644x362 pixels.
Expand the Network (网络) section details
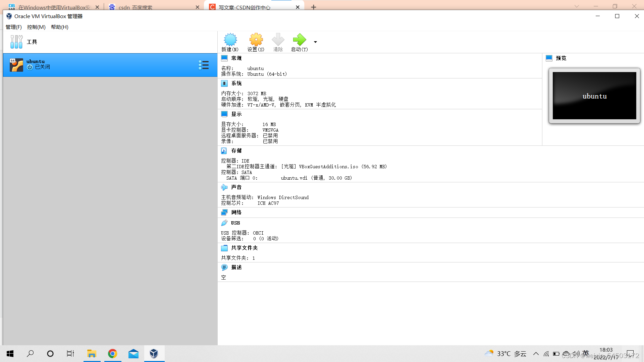[224, 212]
